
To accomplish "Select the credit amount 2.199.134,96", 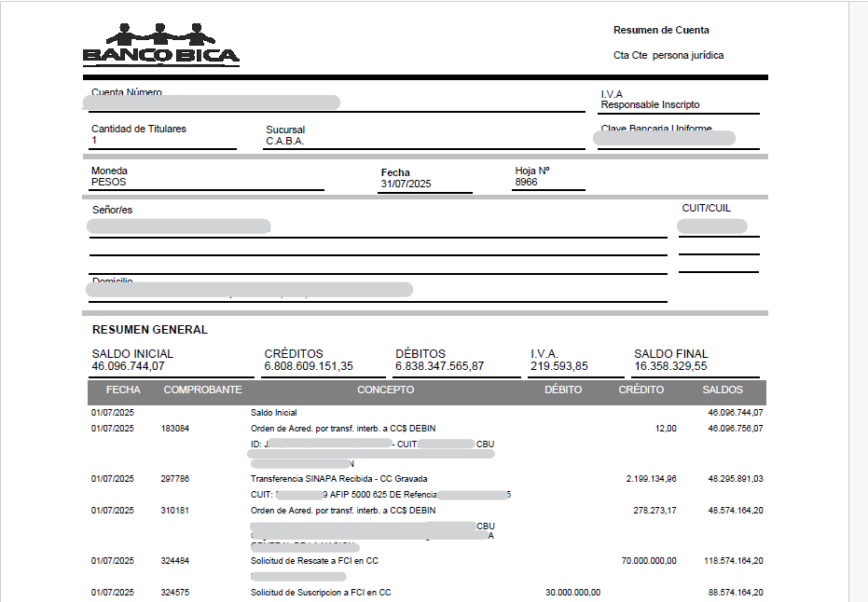I will coord(651,479).
